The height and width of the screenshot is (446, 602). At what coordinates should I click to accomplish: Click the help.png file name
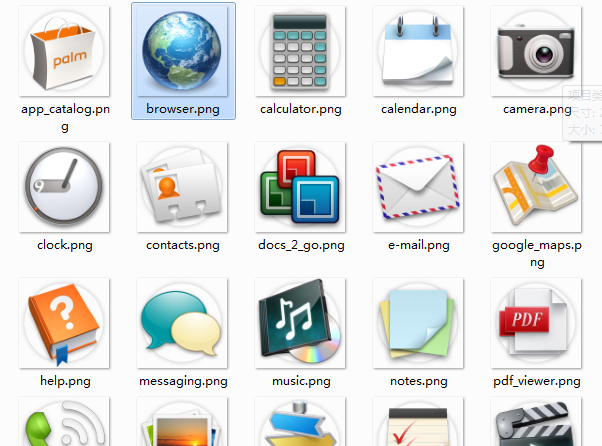pos(65,381)
